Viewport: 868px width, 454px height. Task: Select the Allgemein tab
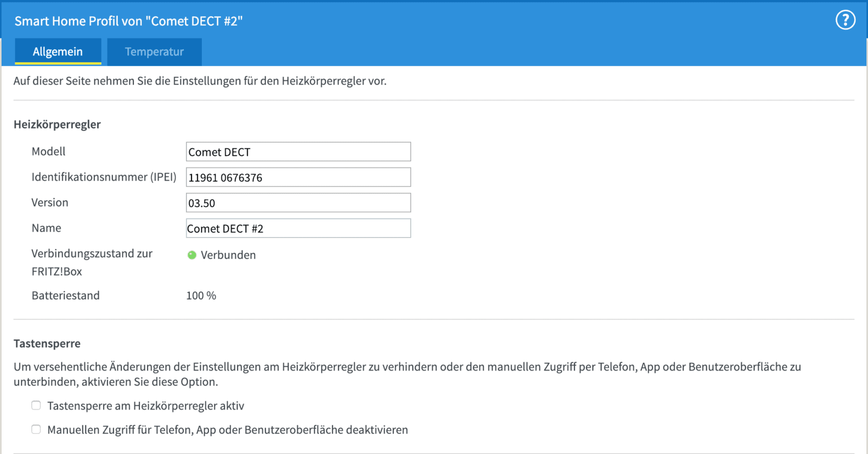click(x=58, y=52)
